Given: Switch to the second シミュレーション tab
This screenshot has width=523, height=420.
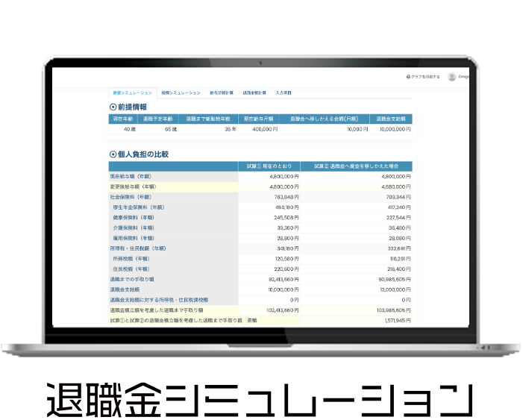Looking at the screenshot, I should tap(181, 93).
